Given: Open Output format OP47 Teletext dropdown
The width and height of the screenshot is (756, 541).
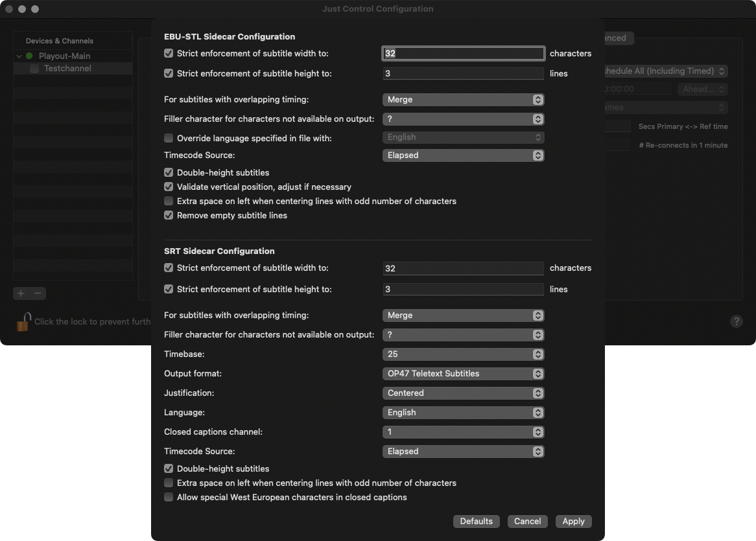Looking at the screenshot, I should [464, 374].
